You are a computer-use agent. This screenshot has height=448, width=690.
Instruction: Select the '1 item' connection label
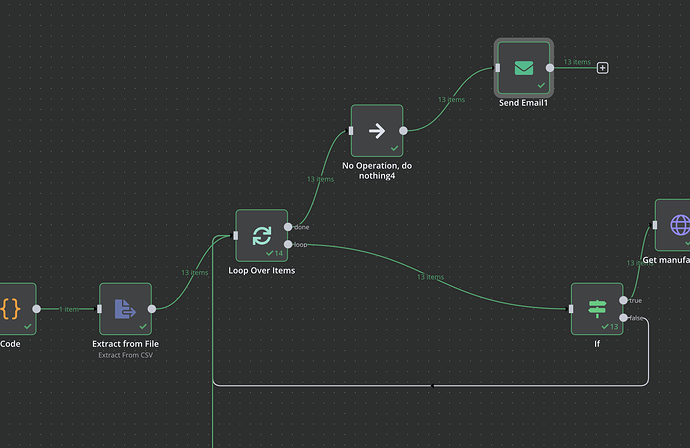pos(70,309)
